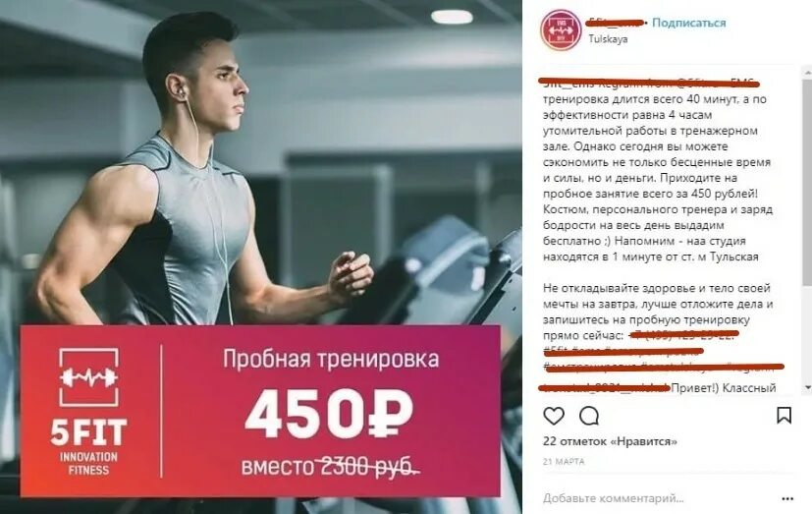Click the scrollbar down arrow in caption
Image resolution: width=812 pixels, height=514 pixels.
click(807, 387)
